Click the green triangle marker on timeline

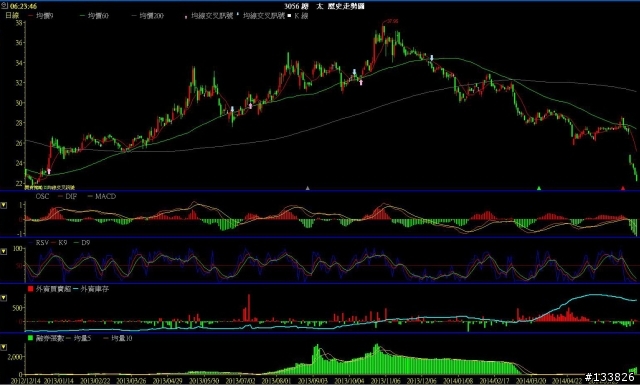click(x=539, y=188)
